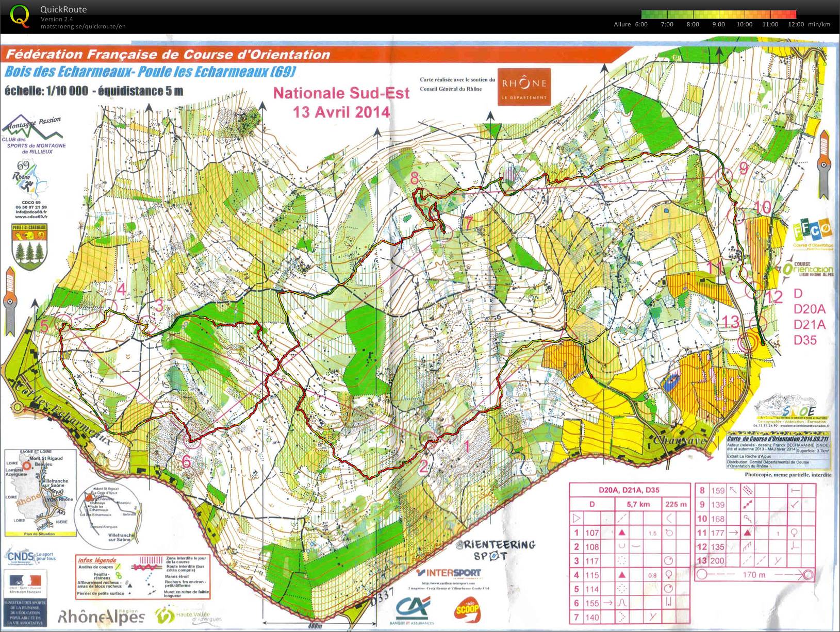Click the RhôneAlpes region logo

point(101,617)
